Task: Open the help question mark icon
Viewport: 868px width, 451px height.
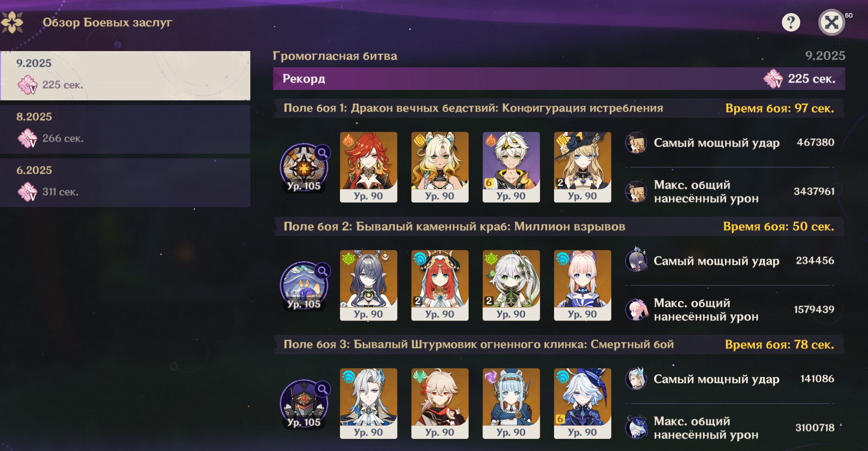Action: 791,22
